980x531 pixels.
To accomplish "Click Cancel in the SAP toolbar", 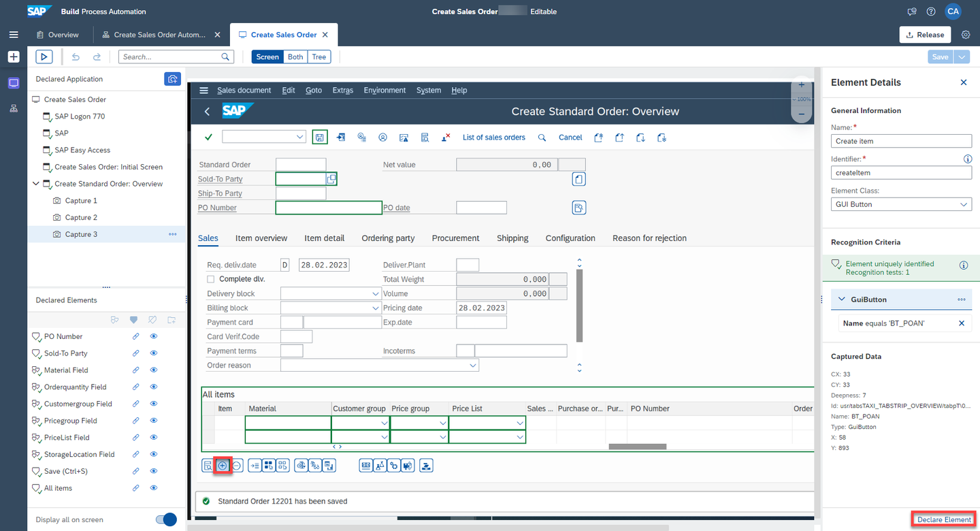I will point(570,138).
